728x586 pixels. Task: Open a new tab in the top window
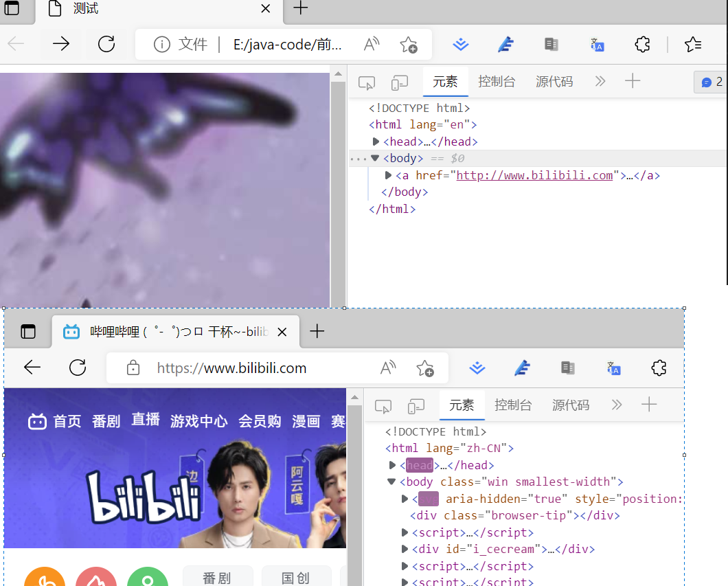[x=300, y=8]
